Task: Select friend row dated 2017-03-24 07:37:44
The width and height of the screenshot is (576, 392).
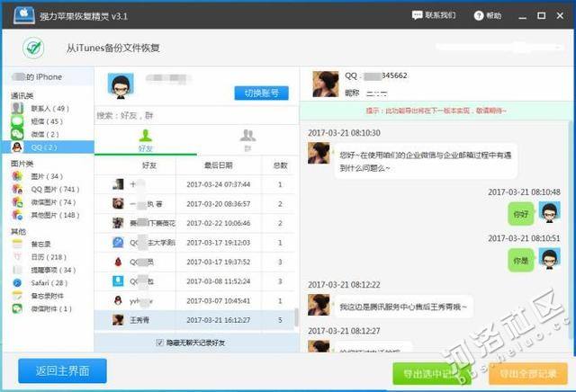Action: click(x=195, y=184)
